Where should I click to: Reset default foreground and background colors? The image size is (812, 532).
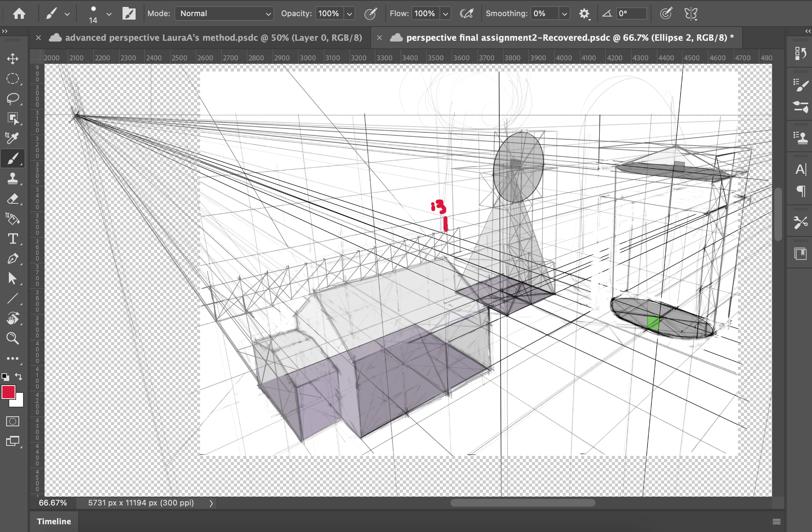coord(5,377)
